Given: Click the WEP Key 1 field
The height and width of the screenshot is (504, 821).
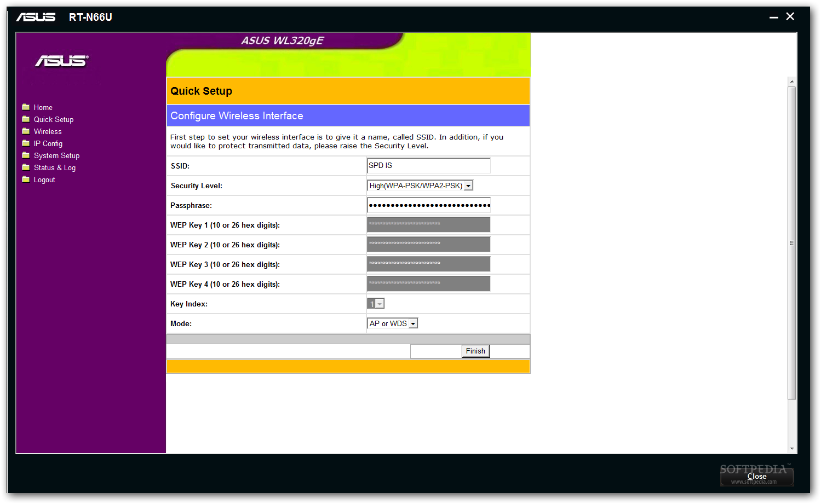Looking at the screenshot, I should tap(429, 224).
